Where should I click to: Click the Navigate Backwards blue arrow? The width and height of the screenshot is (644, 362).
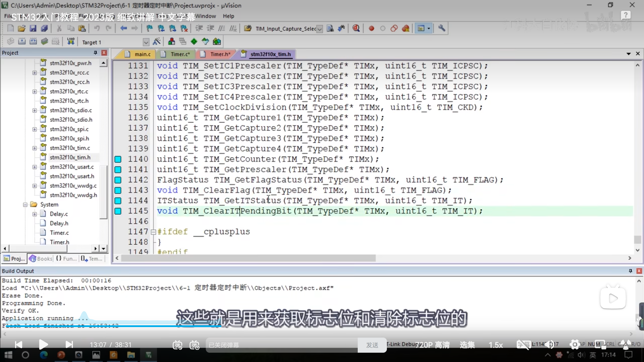tap(123, 28)
